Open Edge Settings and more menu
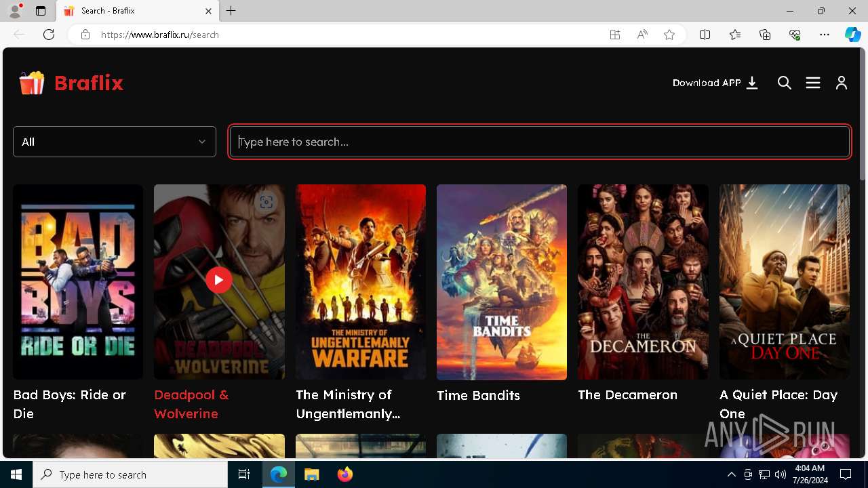This screenshot has width=868, height=488. pyautogui.click(x=825, y=35)
